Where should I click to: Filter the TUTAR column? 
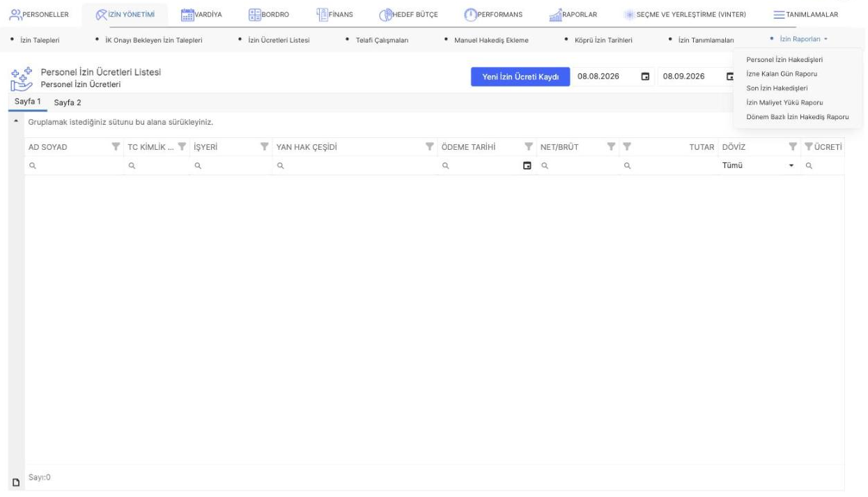tap(626, 147)
